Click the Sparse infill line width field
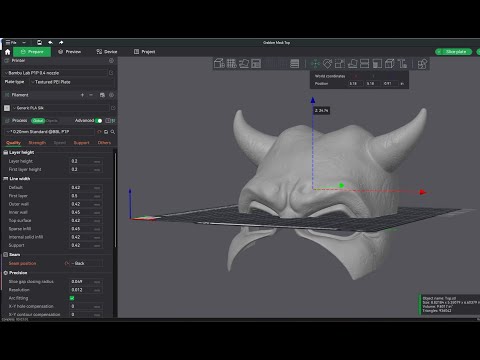The width and height of the screenshot is (480, 360). [86, 229]
